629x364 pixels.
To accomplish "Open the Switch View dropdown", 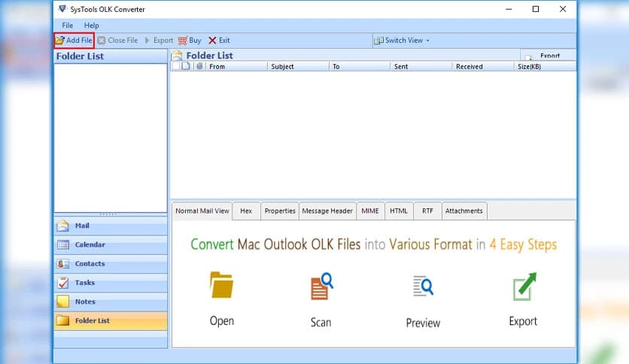I will tap(402, 41).
